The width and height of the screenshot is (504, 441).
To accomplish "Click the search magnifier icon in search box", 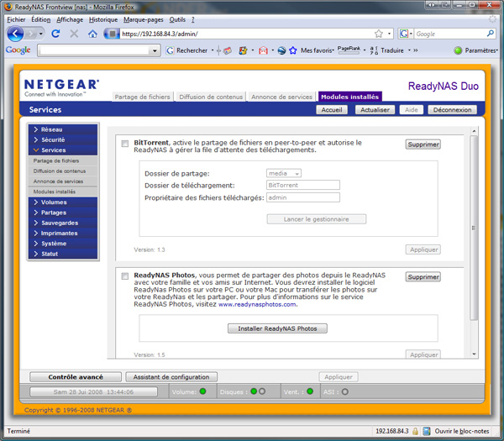I will coord(491,34).
